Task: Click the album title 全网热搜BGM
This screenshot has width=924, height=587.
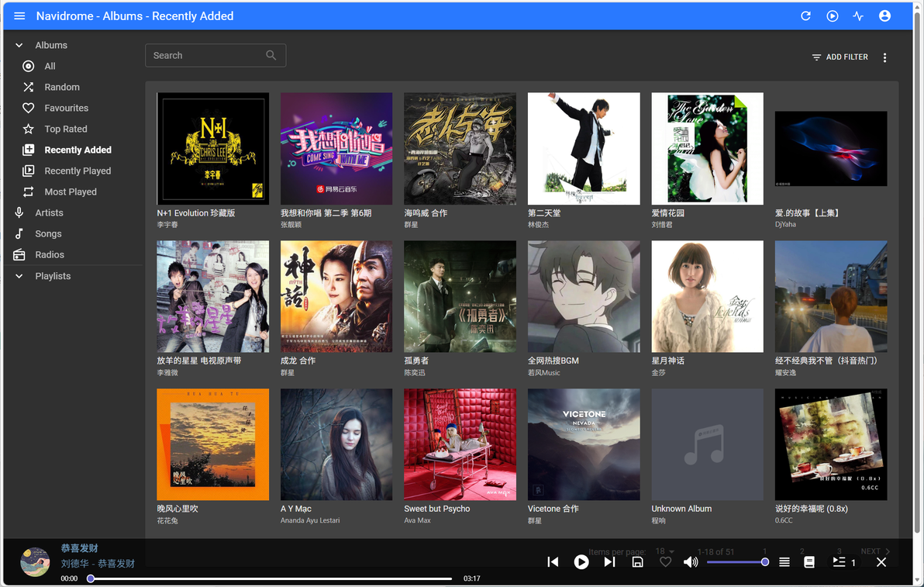Action: pyautogui.click(x=553, y=361)
